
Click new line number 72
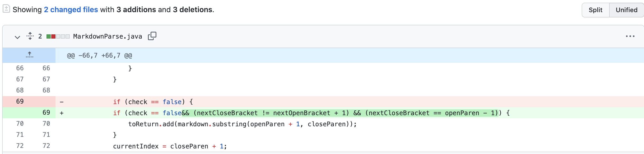point(46,146)
